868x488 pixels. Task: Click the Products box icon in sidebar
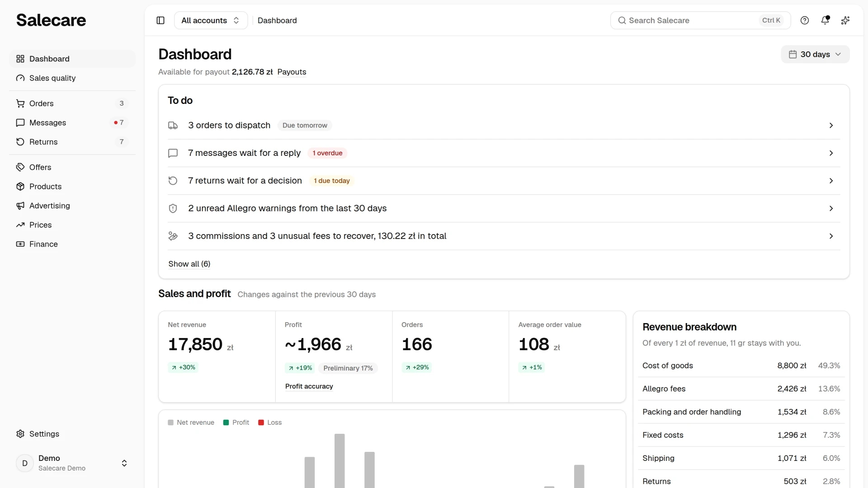point(20,187)
